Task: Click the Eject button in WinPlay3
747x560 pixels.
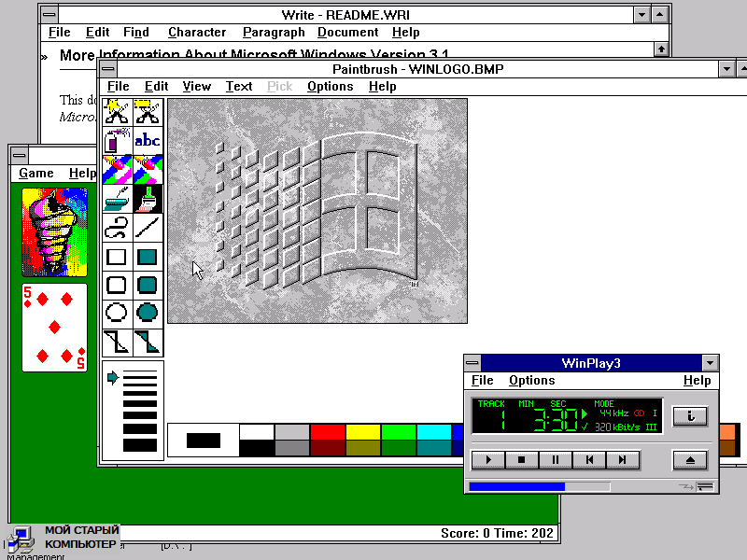Action: 690,459
